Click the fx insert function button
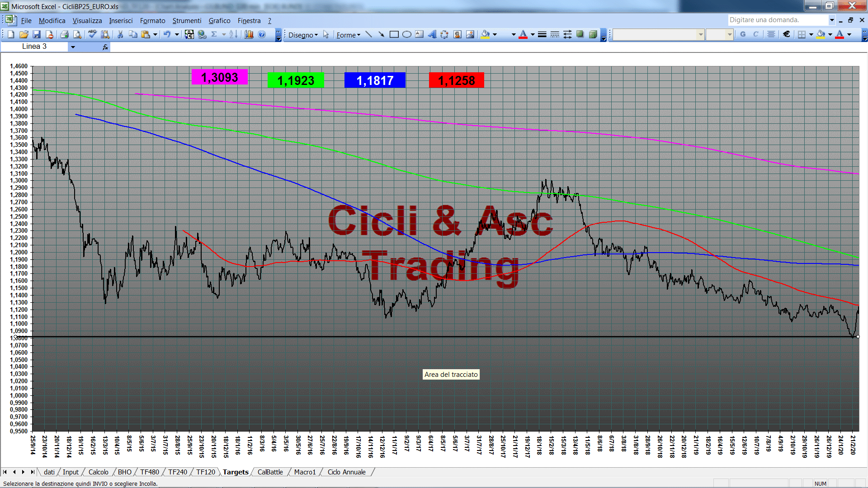 point(105,47)
